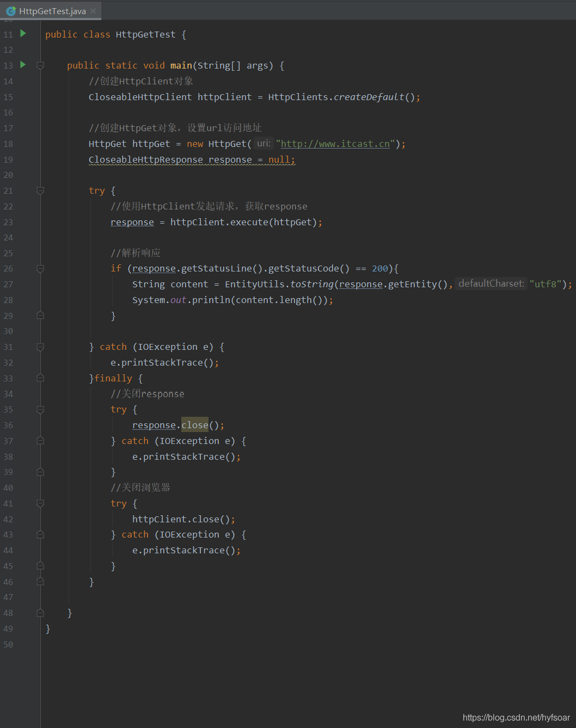Collapse finally block fold marker at line 33
This screenshot has width=576, height=728.
pos(40,378)
